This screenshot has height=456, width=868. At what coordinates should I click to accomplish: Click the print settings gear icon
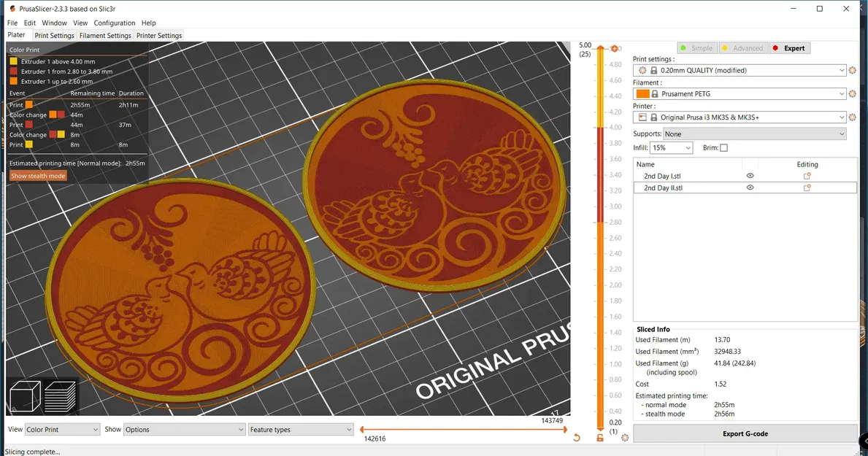click(x=853, y=70)
